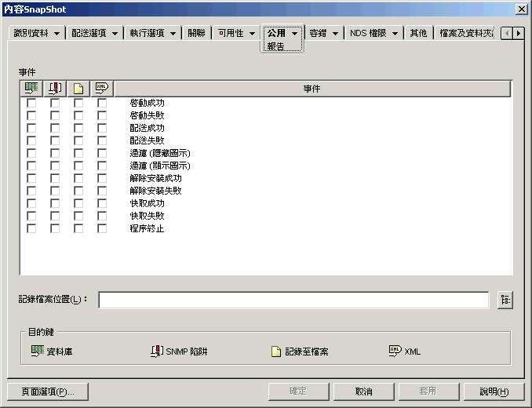Click the 資料庫 legend icon
Viewport: 532px width, 408px height.
[x=38, y=351]
